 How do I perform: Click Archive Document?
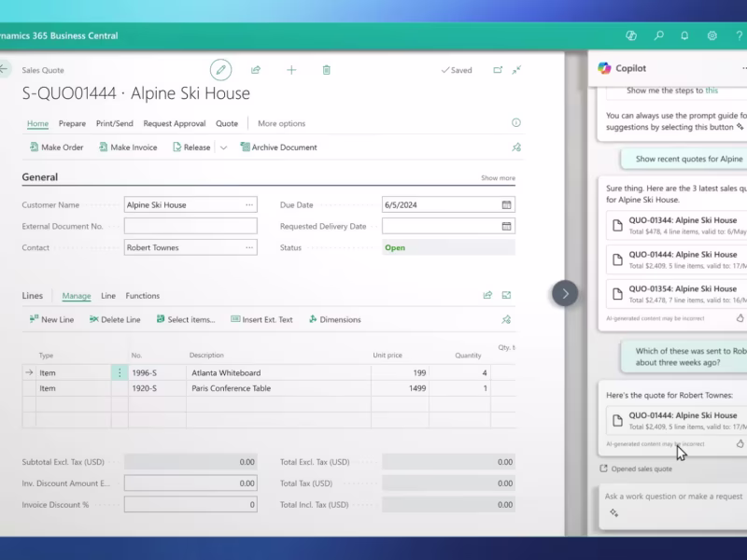coord(278,147)
